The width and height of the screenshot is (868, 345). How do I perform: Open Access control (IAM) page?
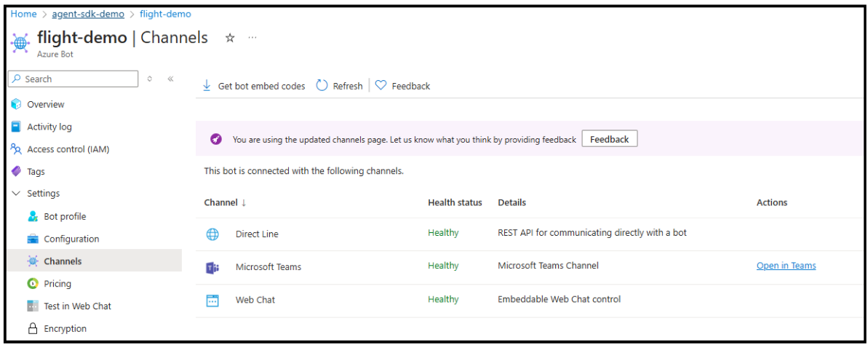coord(68,149)
